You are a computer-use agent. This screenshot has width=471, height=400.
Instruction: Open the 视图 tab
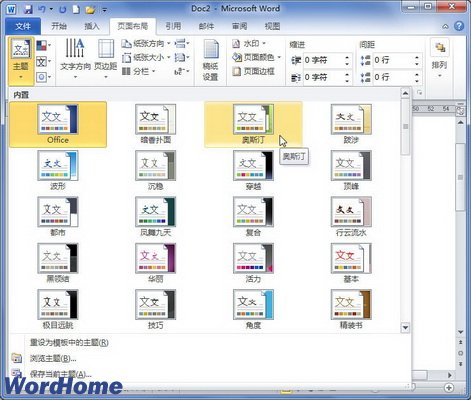[272, 26]
